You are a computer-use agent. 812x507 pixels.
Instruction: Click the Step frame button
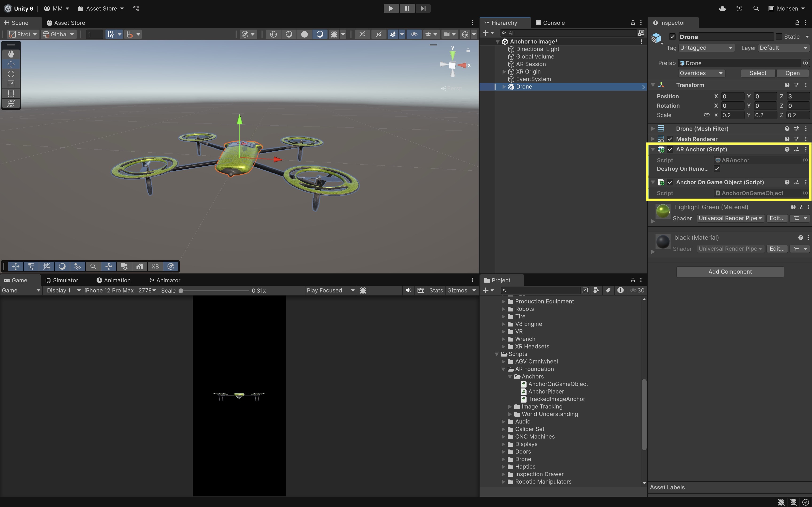(x=423, y=8)
